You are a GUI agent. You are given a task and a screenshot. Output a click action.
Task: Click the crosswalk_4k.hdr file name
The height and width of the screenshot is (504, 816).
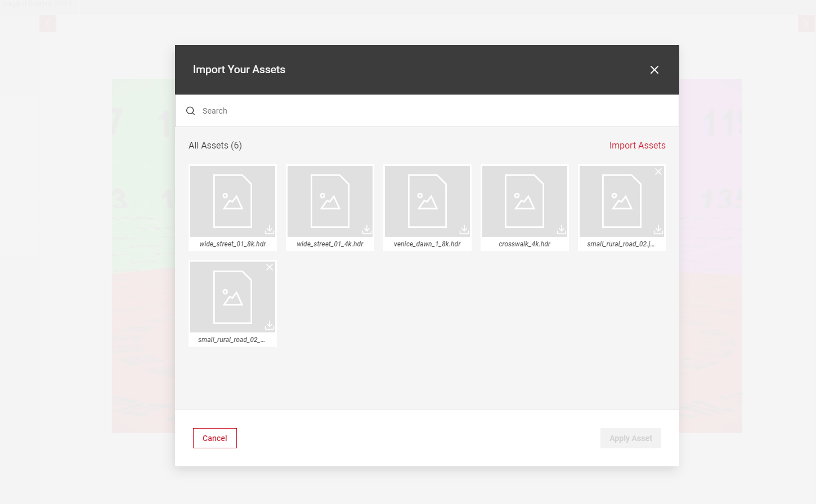point(524,244)
